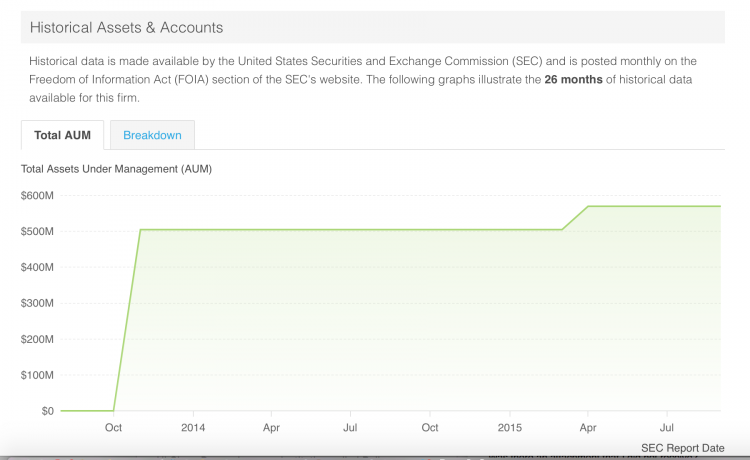750x460 pixels.
Task: Click the $600M y-axis label
Action: point(37,196)
